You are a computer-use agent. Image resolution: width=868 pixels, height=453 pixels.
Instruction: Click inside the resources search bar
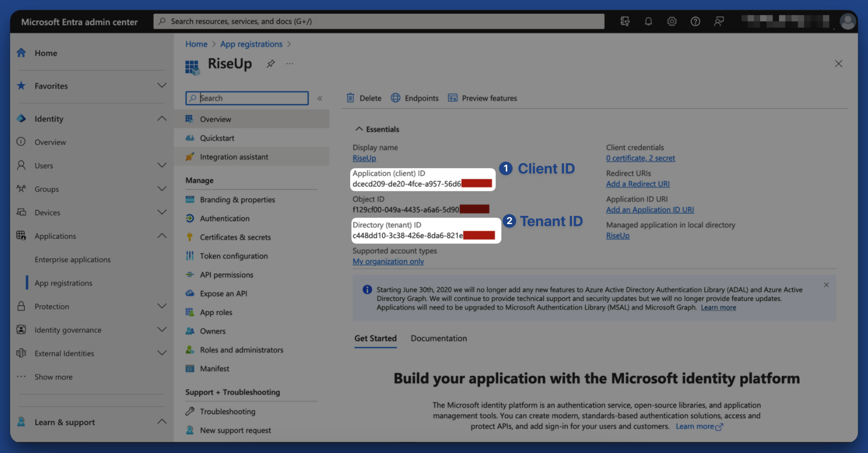338,21
